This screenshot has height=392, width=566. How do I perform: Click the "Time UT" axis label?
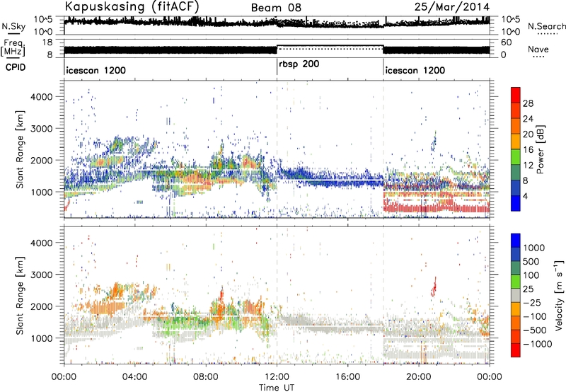pyautogui.click(x=277, y=388)
